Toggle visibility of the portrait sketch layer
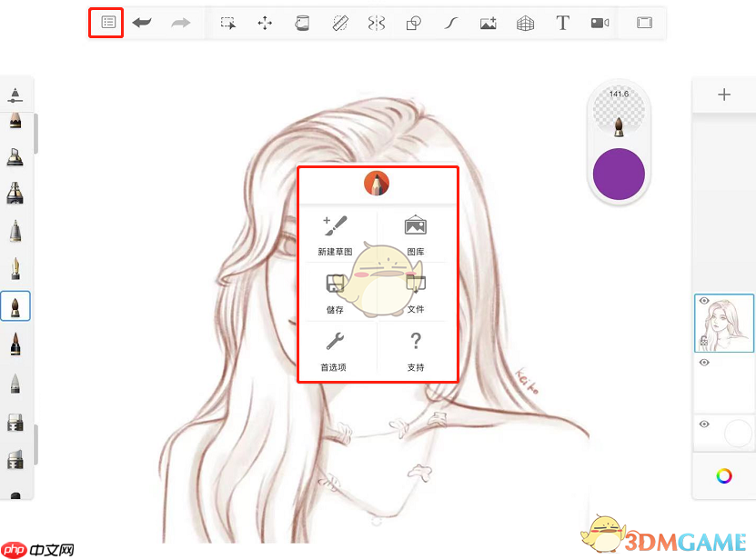 tap(704, 301)
